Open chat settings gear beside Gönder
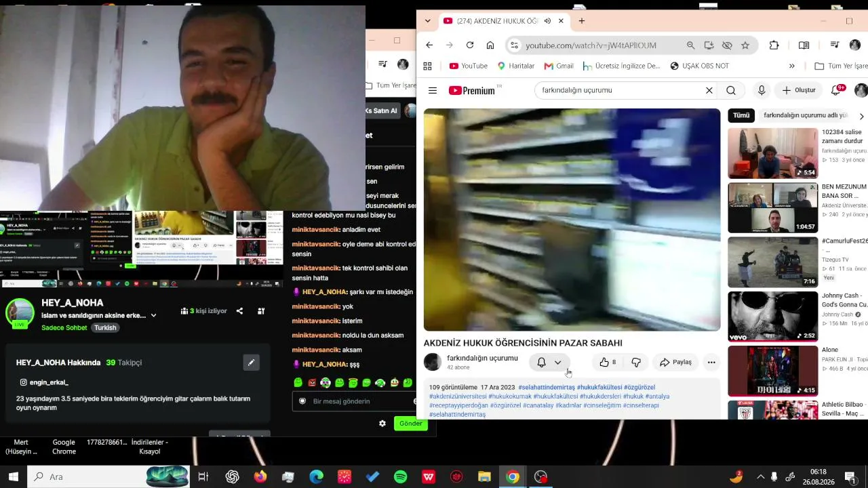The width and height of the screenshot is (868, 488). pyautogui.click(x=382, y=424)
